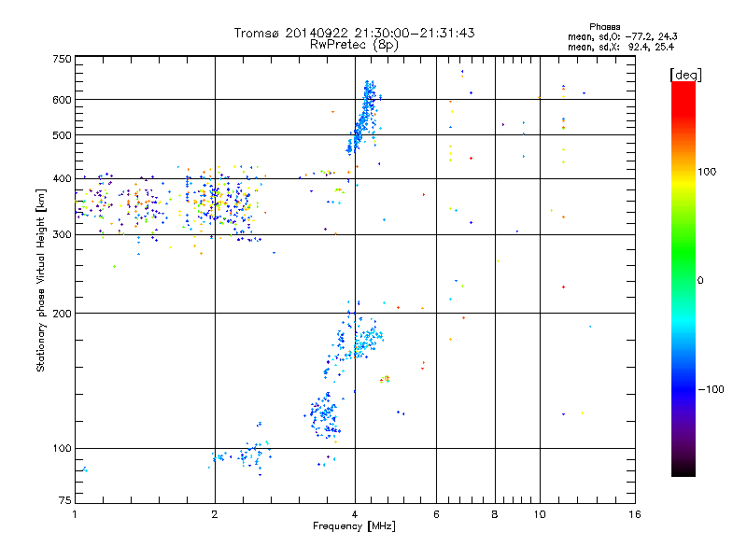Viewport: 747px width, 560px height.
Task: Click the y-axis label '200'
Action: click(x=63, y=314)
